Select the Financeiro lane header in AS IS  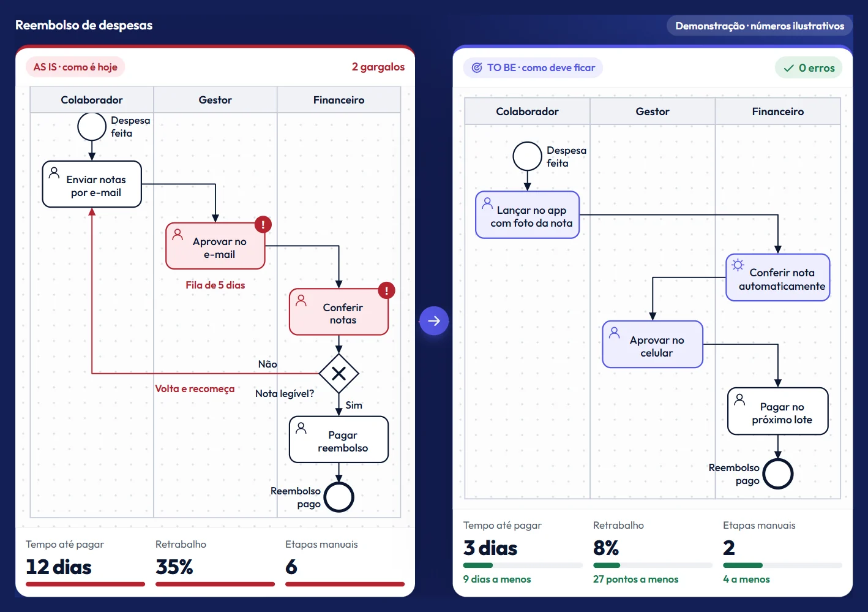pos(339,100)
